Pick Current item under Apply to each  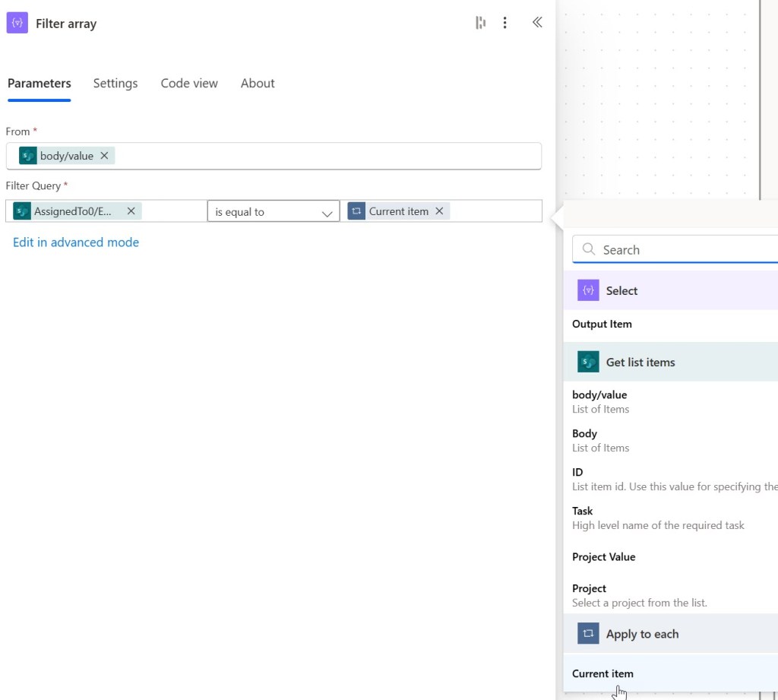[x=602, y=674]
